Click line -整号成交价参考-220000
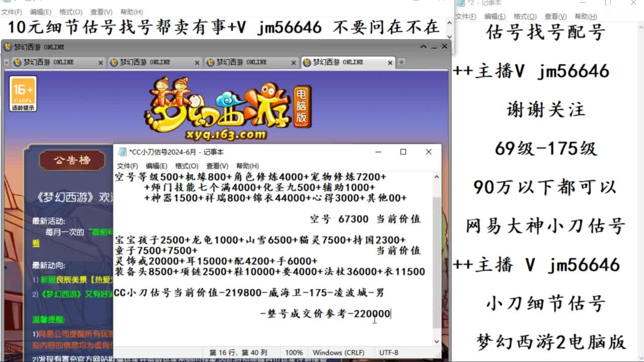 (x=326, y=314)
